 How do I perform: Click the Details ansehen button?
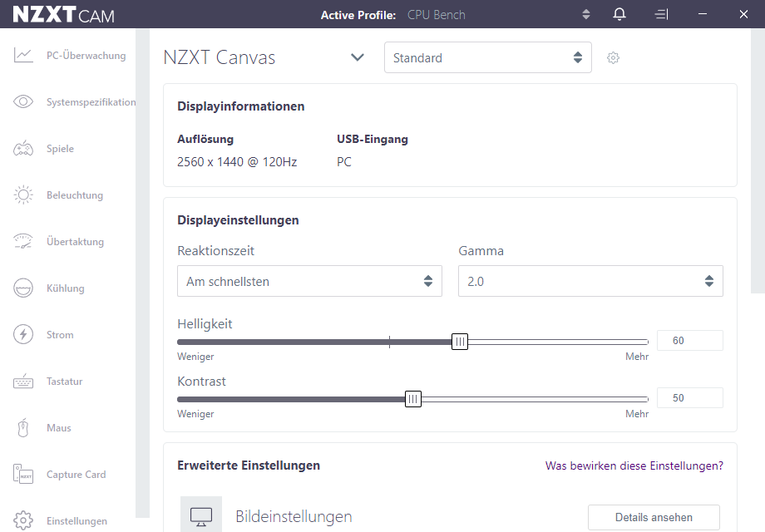coord(654,517)
